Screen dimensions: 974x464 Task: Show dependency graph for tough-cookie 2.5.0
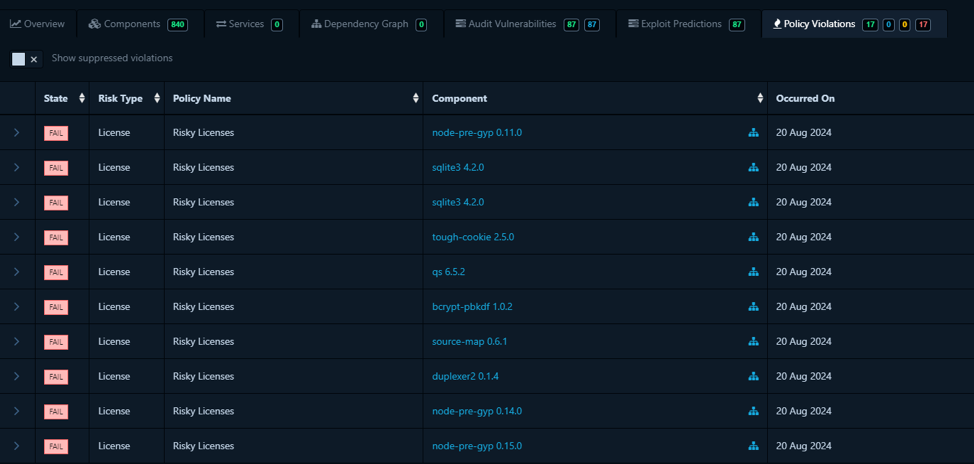753,237
